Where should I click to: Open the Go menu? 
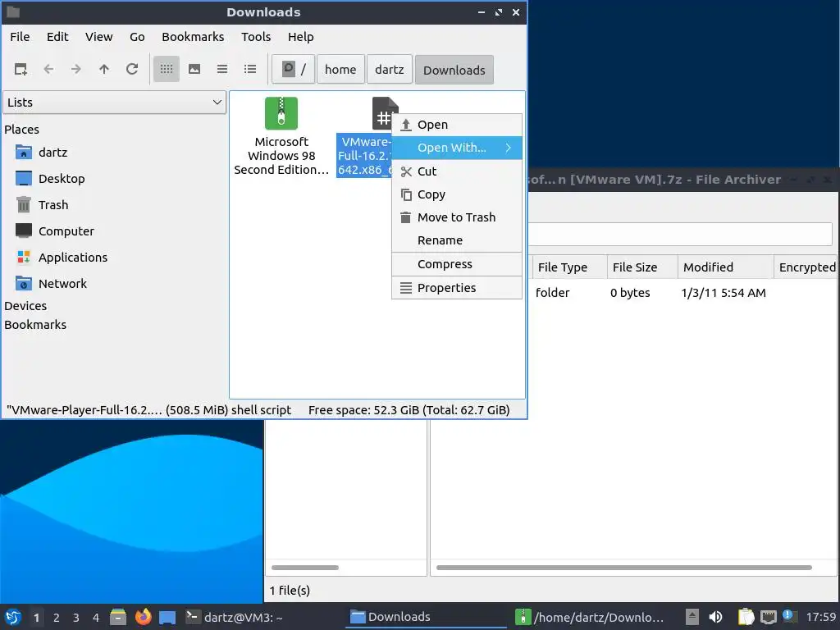coord(137,37)
